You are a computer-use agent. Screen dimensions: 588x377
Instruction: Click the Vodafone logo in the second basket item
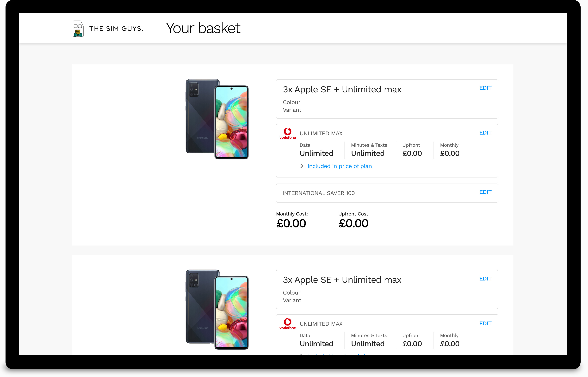tap(288, 324)
